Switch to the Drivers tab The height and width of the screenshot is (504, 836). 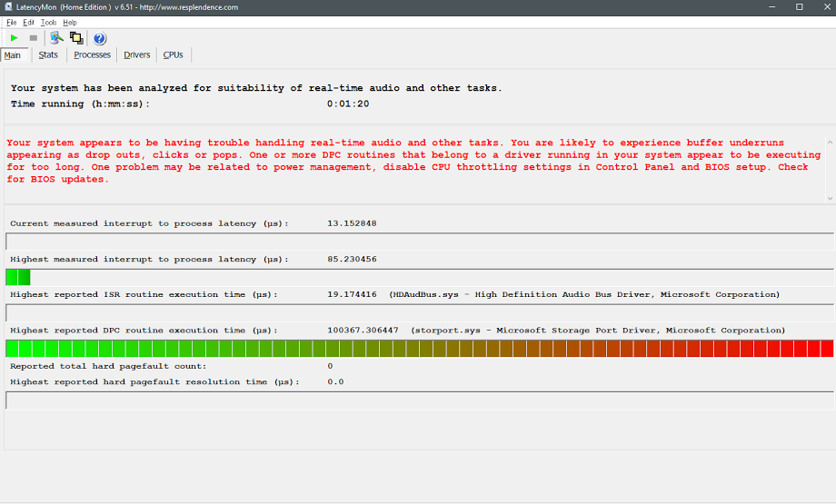click(x=137, y=54)
